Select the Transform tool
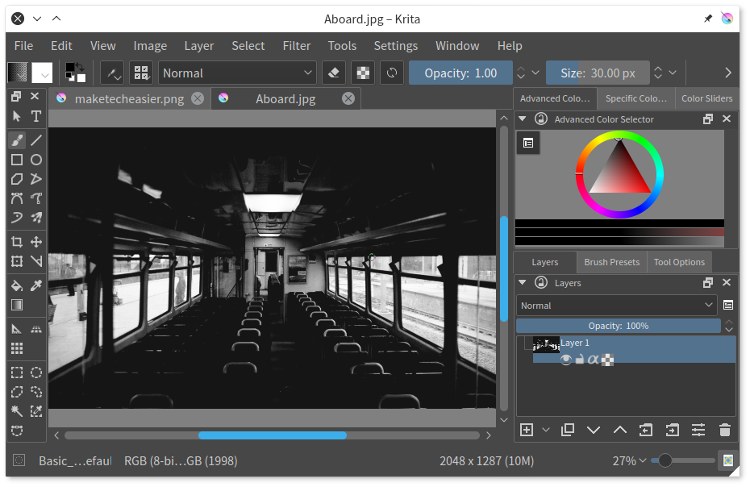Screen dimensions: 750x487 [17, 261]
